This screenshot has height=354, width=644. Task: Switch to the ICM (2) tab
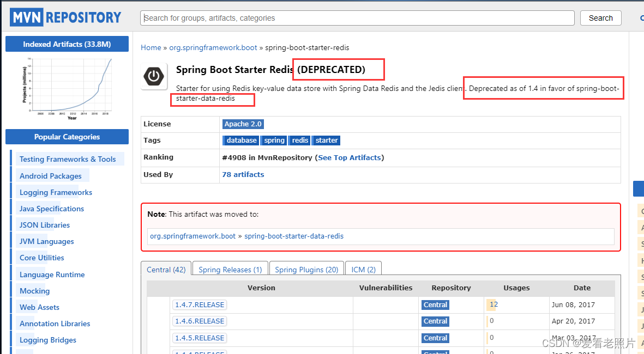coord(364,269)
